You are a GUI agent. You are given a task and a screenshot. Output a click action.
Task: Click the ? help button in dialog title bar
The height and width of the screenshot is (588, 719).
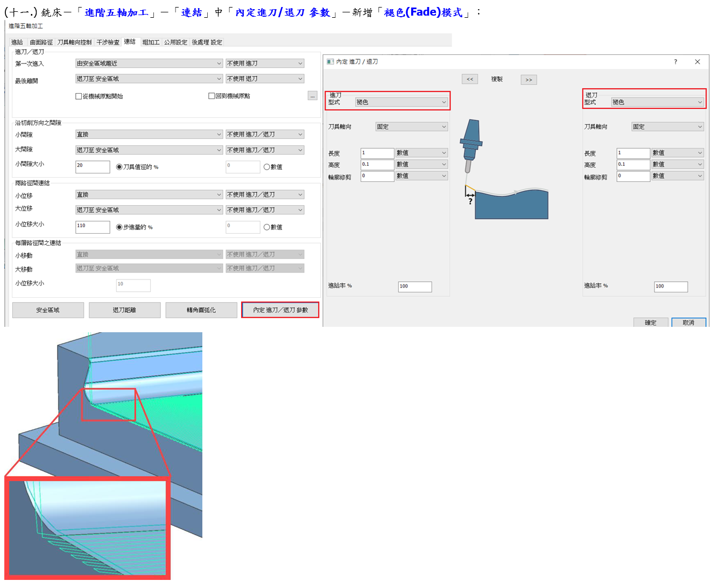pyautogui.click(x=675, y=62)
